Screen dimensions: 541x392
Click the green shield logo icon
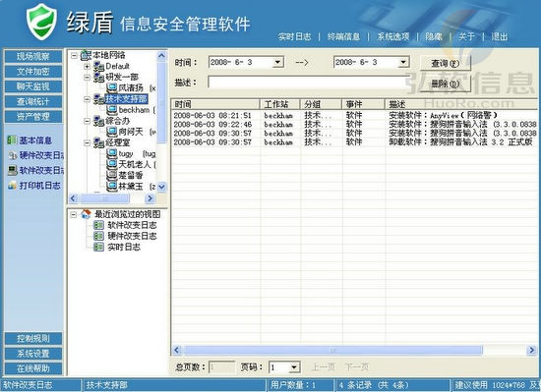(41, 22)
